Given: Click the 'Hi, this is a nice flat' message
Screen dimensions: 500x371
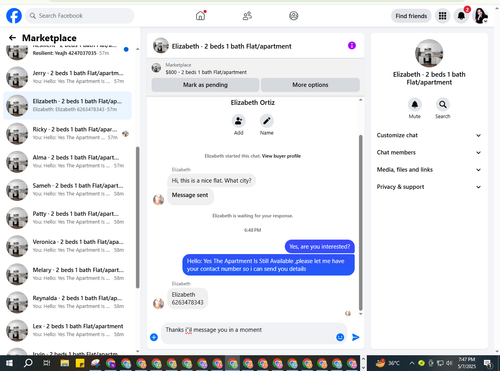Looking at the screenshot, I should 211,180.
